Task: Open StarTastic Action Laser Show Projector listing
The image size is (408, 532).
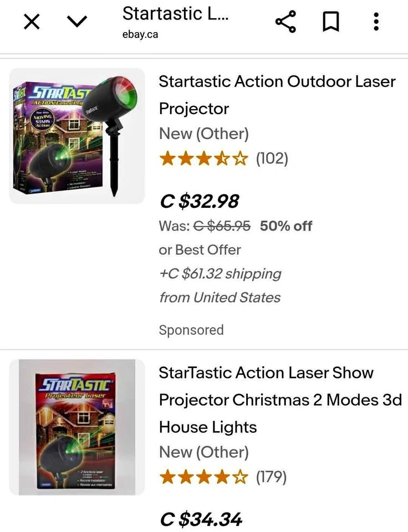Action: (x=280, y=400)
